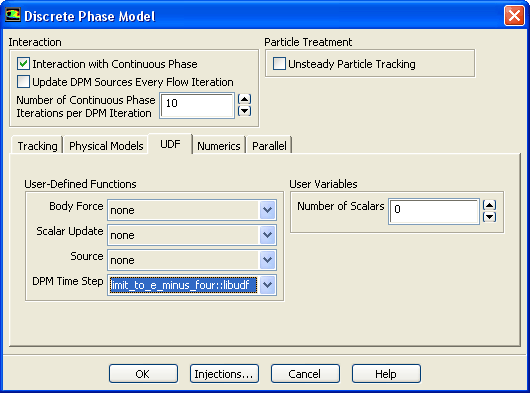Click the OK button
The height and width of the screenshot is (393, 530).
pyautogui.click(x=143, y=373)
